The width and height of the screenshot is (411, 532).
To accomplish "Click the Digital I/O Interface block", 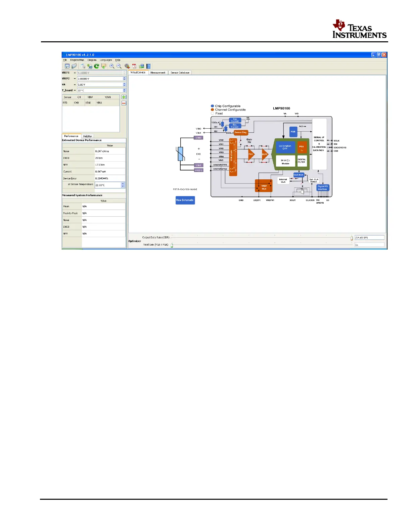I will click(x=322, y=188).
